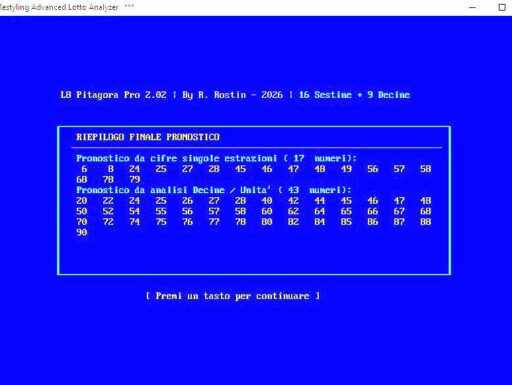Screen dimensions: 512x385
Task: Click number 72 in Decine analysis
Action: click(x=108, y=222)
